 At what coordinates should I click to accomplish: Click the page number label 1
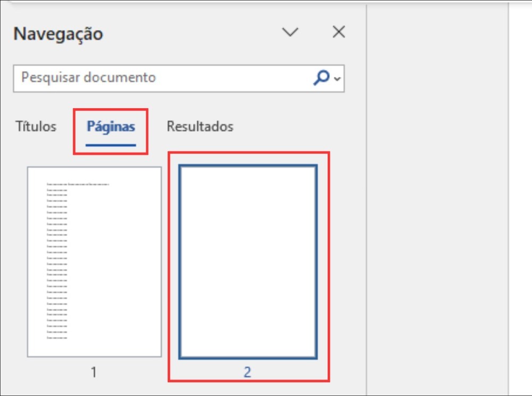(94, 372)
